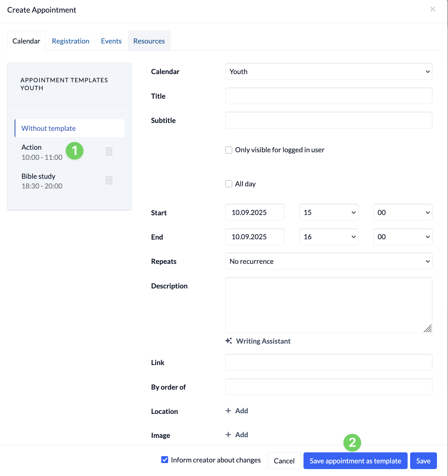Add an Image
448x476 pixels.
click(237, 435)
